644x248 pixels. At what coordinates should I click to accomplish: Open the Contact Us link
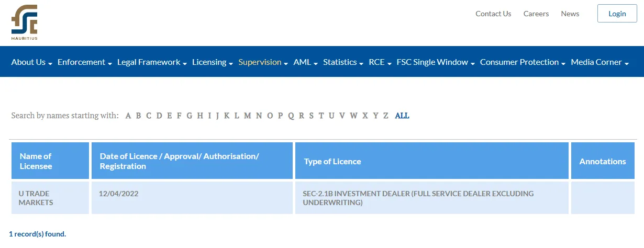(493, 14)
